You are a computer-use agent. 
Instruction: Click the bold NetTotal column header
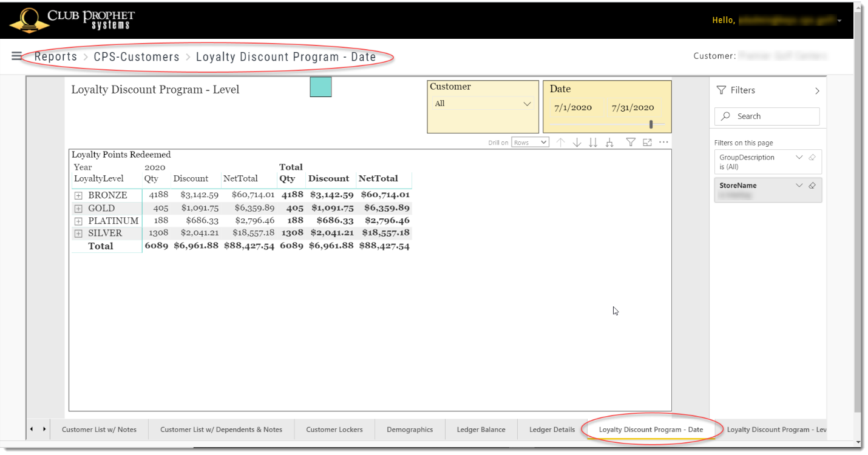pyautogui.click(x=378, y=178)
